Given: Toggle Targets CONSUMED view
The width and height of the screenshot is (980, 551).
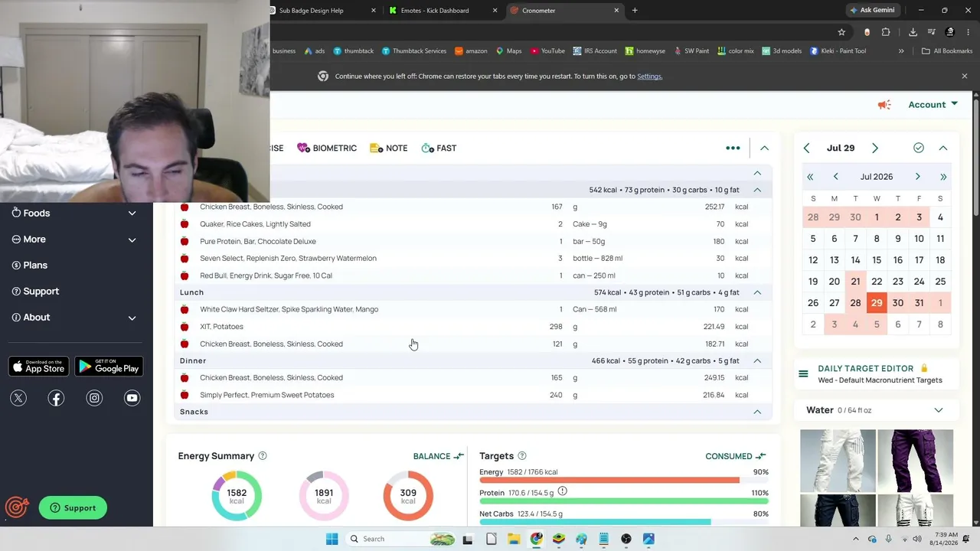Looking at the screenshot, I should (x=736, y=456).
